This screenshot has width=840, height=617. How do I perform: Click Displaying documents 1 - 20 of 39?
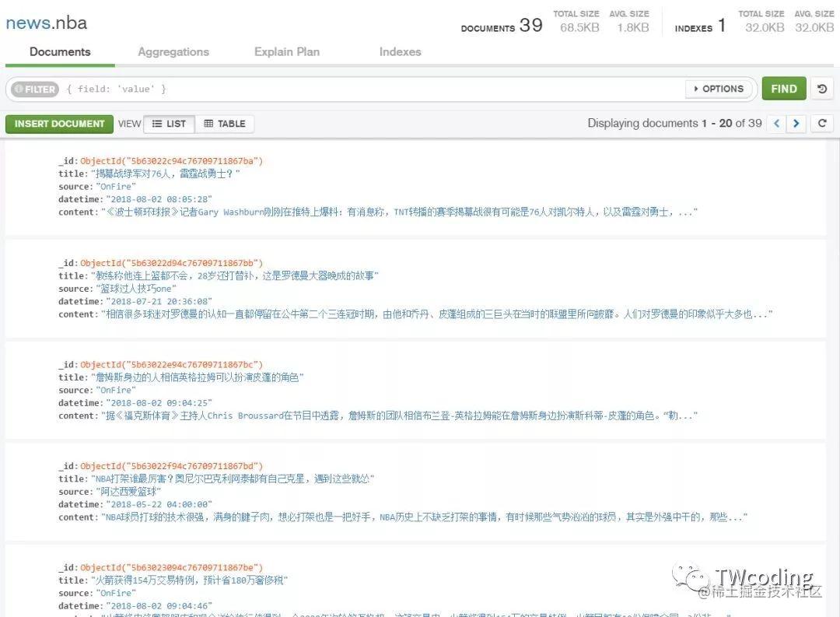pos(674,124)
